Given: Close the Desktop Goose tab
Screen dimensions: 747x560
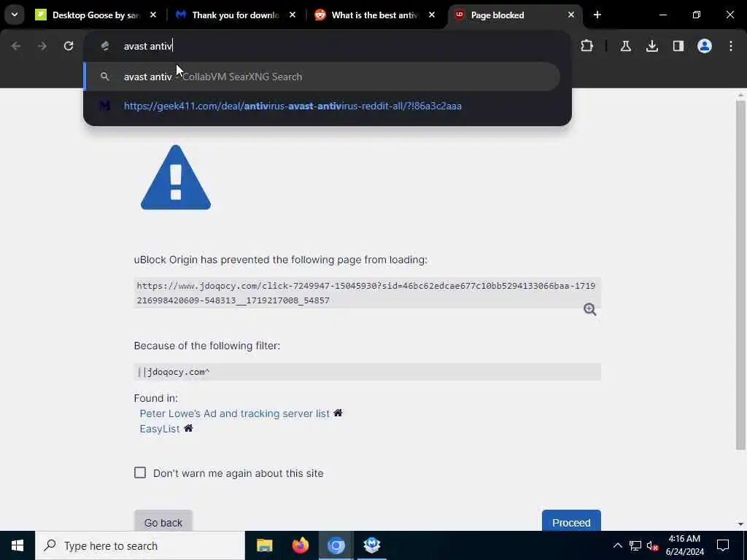Looking at the screenshot, I should [x=153, y=15].
